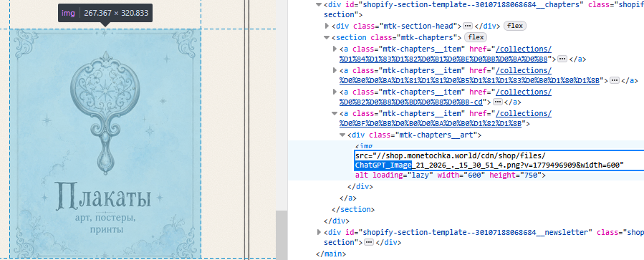Collapse the mtk-chapters section node
644x260 pixels.
tap(327, 37)
